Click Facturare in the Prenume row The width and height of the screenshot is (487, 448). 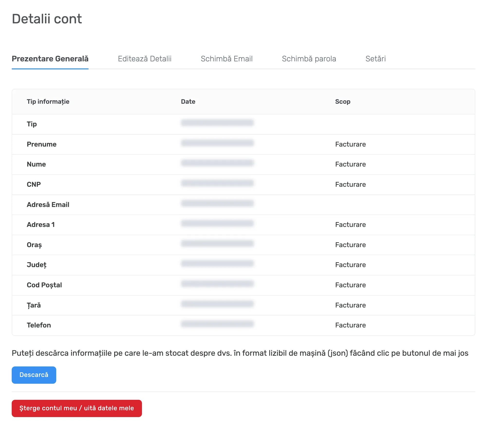350,144
